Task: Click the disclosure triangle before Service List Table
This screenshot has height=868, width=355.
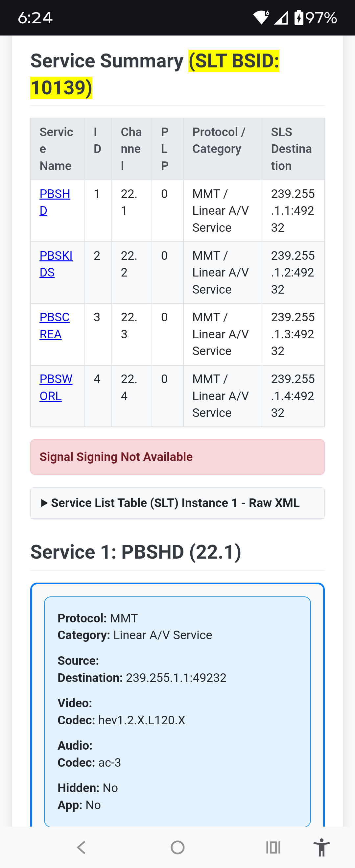Action: tap(44, 503)
